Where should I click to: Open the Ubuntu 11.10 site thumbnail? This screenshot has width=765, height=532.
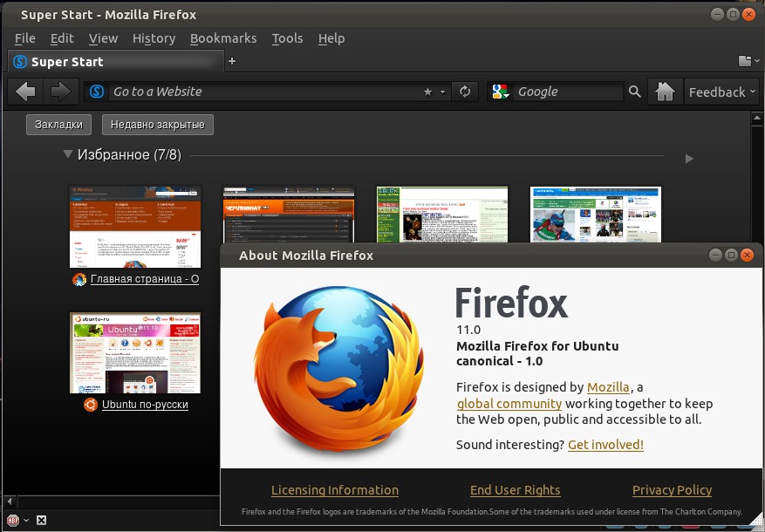[135, 352]
